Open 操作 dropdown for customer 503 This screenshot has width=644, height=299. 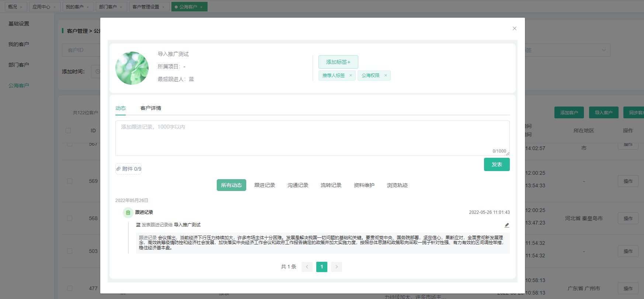point(628,251)
